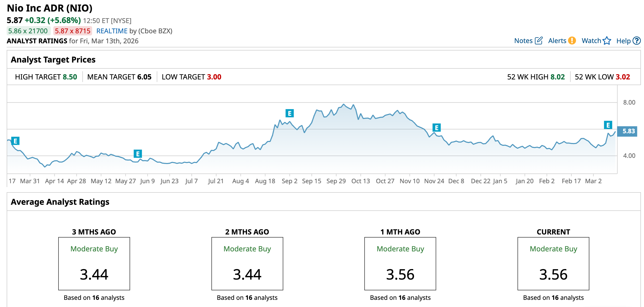
Task: Click the Notes pencil edit icon
Action: [539, 41]
